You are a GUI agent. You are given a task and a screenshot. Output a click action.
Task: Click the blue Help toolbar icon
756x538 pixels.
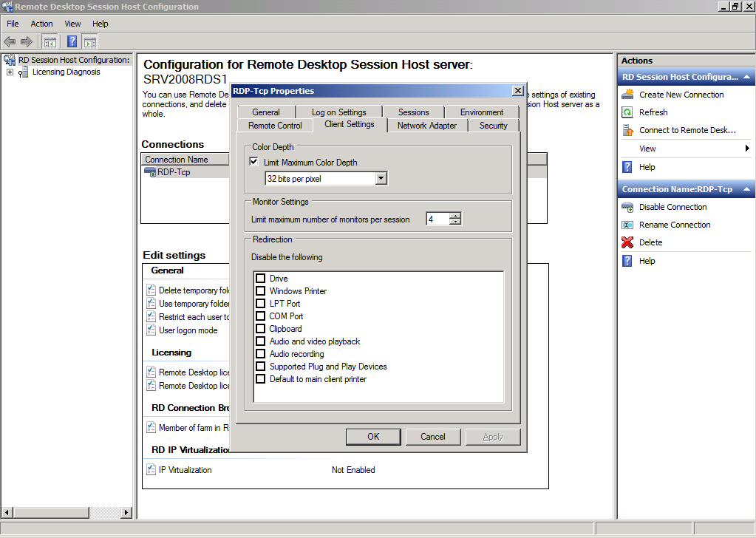tap(72, 42)
